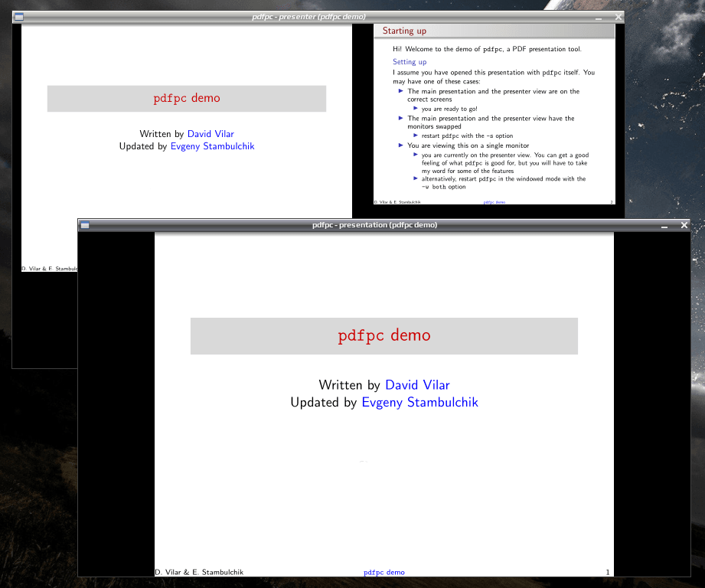Click pdfpc demo footer link on next-slide preview
Viewport: 705px width, 588px height.
pos(494,202)
